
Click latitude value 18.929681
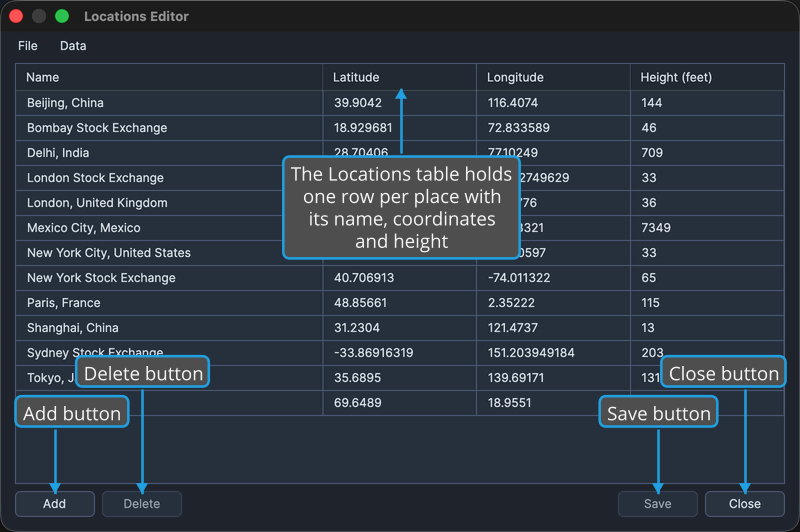[363, 128]
